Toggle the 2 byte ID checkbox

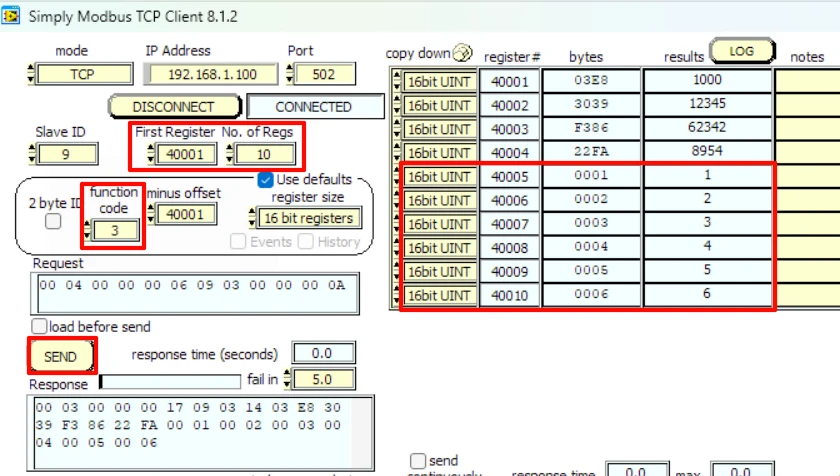53,221
